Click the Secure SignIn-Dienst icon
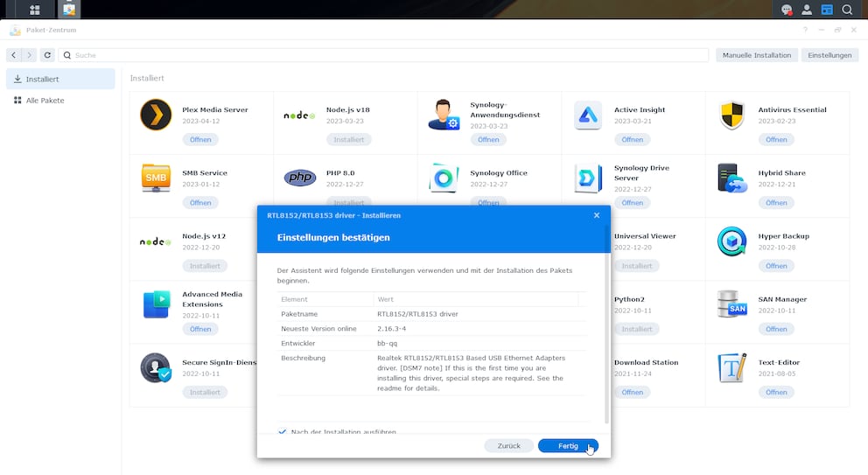The height and width of the screenshot is (475, 868). (x=156, y=367)
